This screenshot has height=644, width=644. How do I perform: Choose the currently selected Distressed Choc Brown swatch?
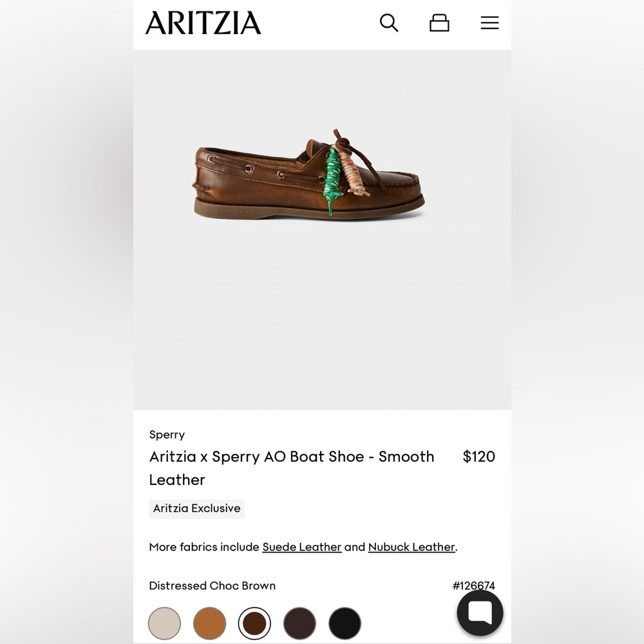coord(254,623)
